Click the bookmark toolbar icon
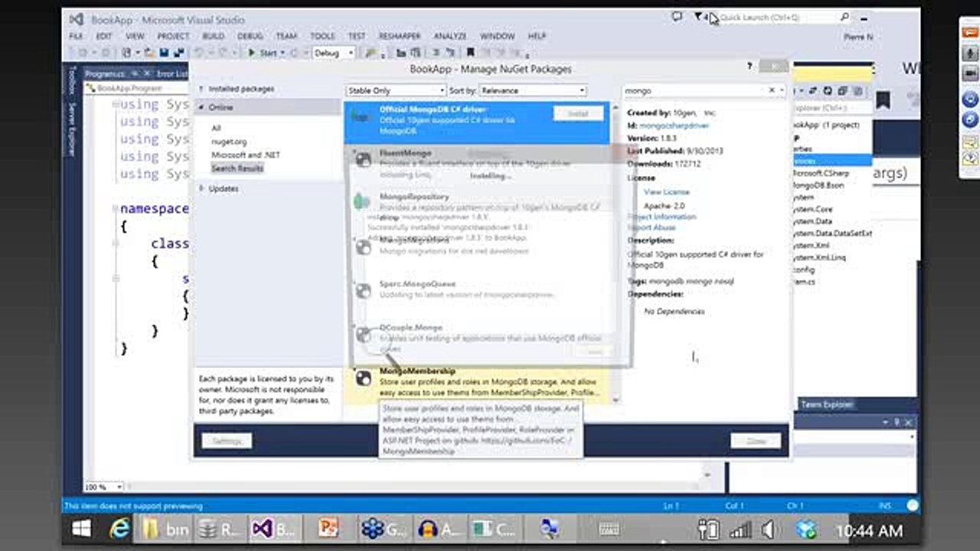This screenshot has width=980, height=551. 470,53
